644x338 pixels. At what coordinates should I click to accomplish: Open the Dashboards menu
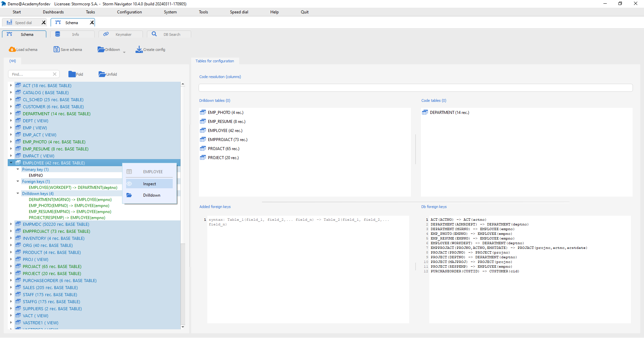pos(53,12)
